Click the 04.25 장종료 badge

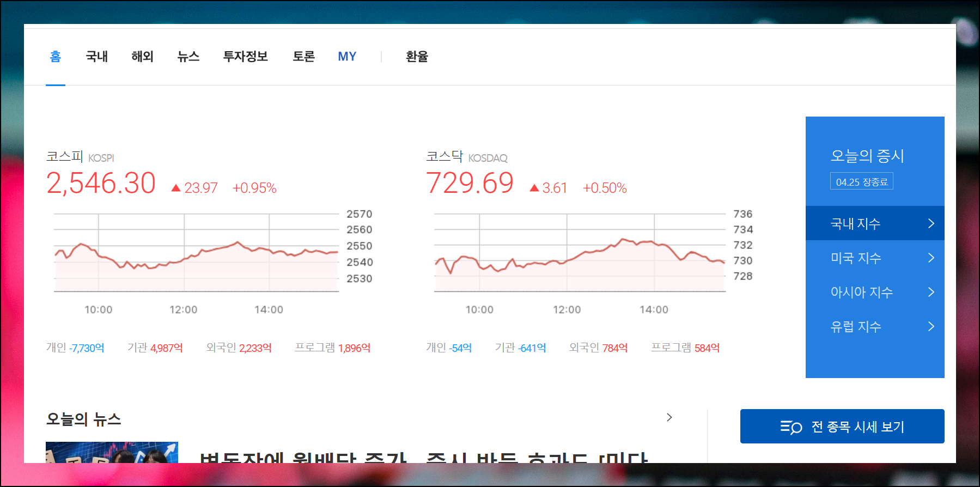[x=862, y=181]
